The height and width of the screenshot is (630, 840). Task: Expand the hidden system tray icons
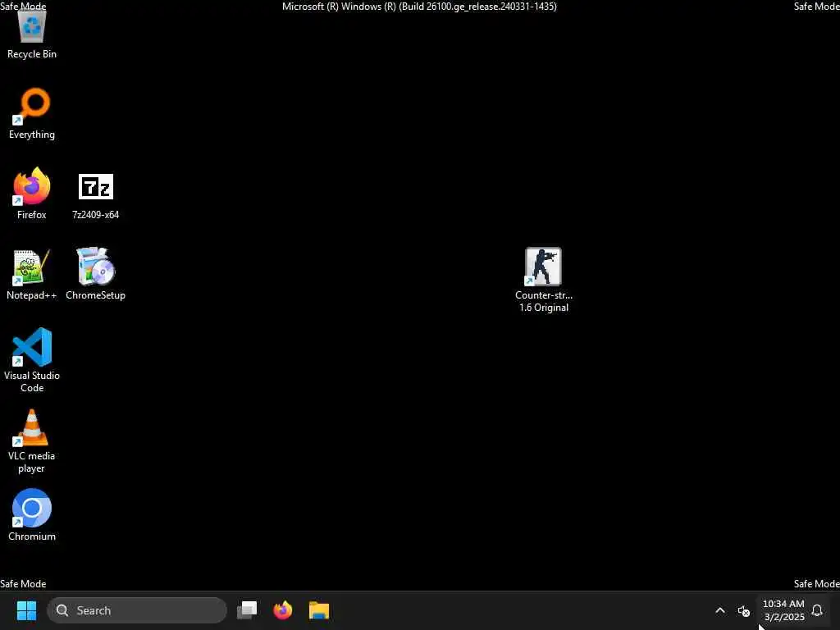720,610
